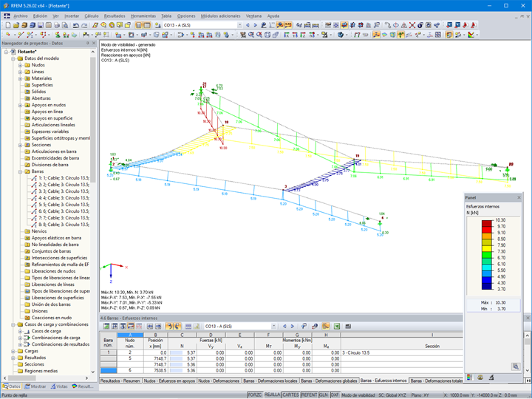Click the Undo arrow icon

pos(76,25)
